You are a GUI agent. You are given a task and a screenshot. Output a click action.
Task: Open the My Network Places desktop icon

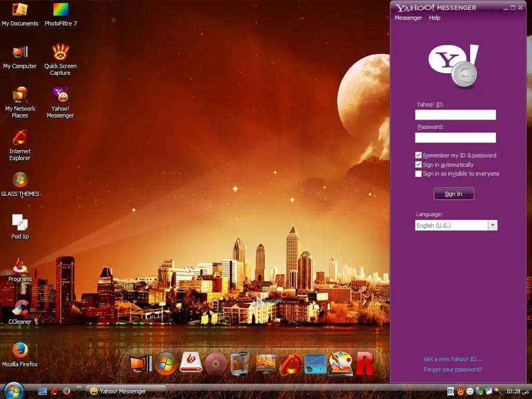[x=20, y=102]
